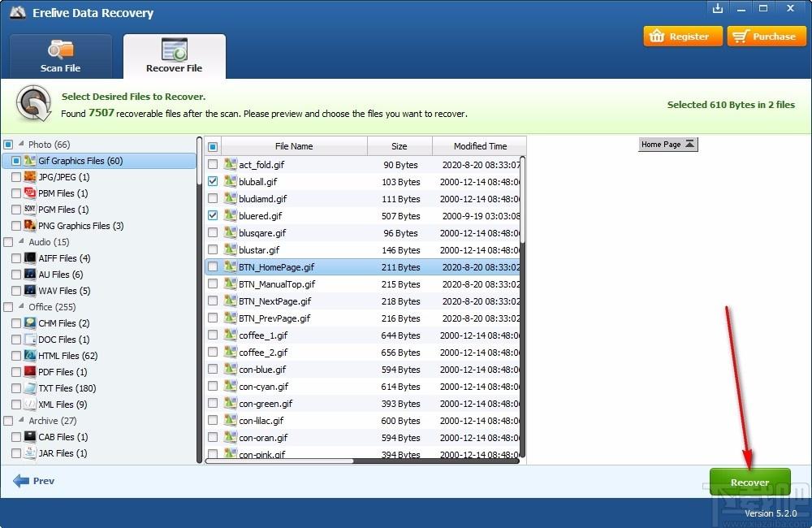The image size is (812, 528).
Task: Click the Prev back arrow icon
Action: [21, 481]
